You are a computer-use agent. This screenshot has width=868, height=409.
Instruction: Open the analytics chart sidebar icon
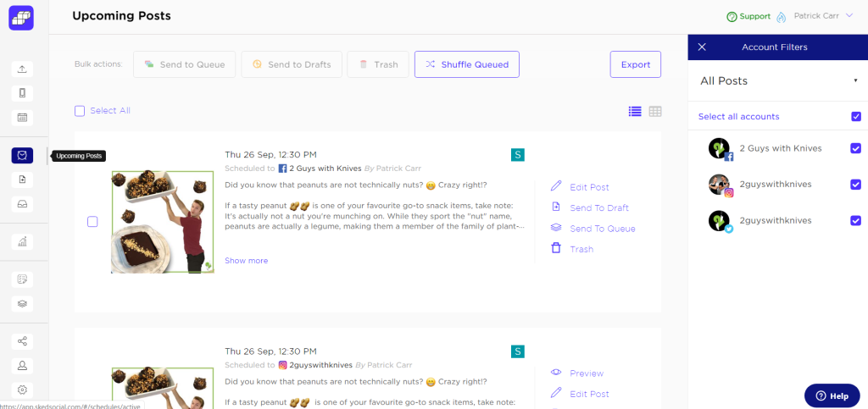click(x=22, y=241)
